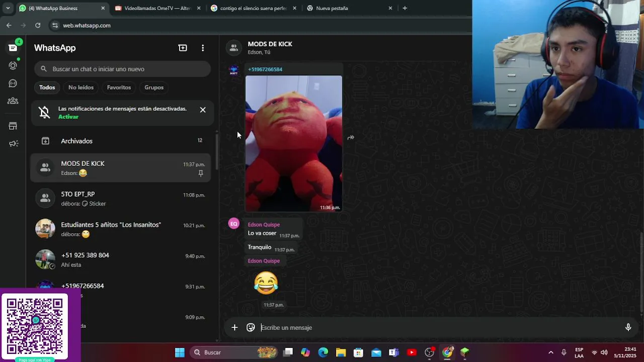
Task: Switch to the 'contigo el silencio' Google tab
Action: pyautogui.click(x=254, y=8)
